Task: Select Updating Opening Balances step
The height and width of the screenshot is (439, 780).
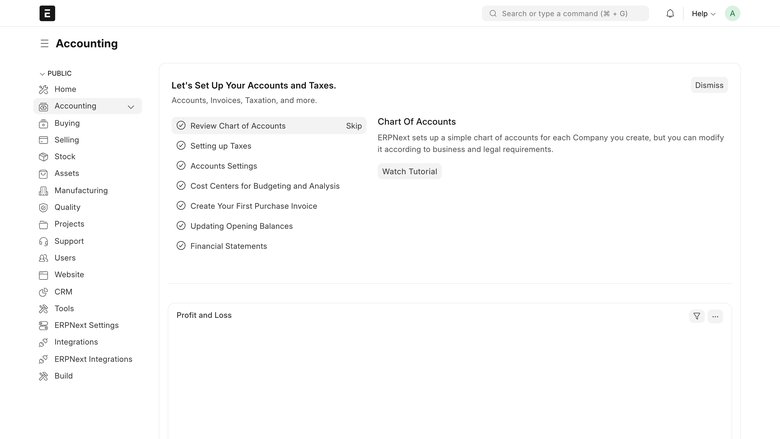Action: point(269,226)
